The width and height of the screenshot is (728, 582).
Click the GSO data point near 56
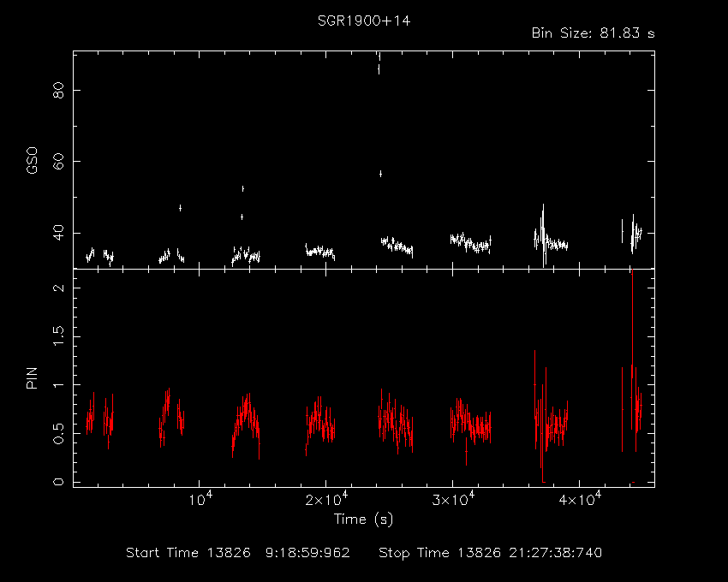click(381, 174)
